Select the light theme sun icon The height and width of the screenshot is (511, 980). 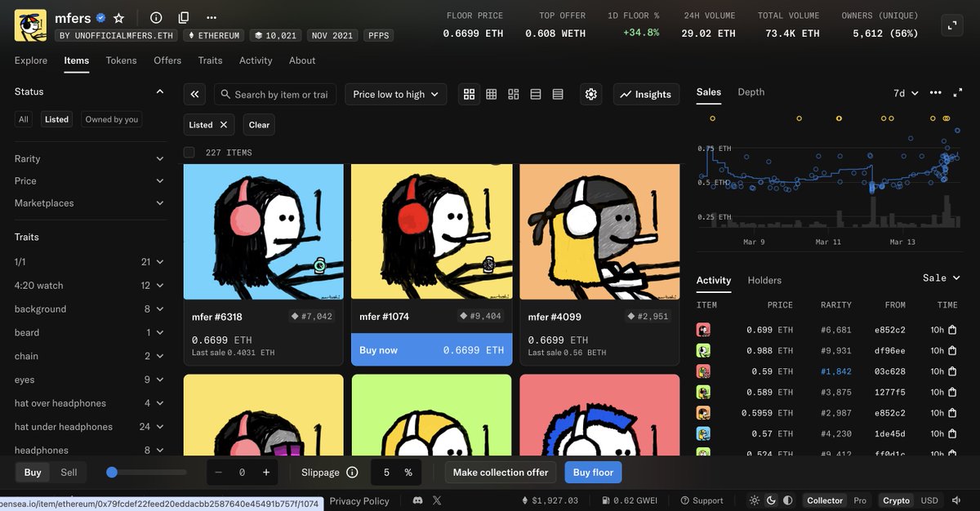(x=754, y=500)
